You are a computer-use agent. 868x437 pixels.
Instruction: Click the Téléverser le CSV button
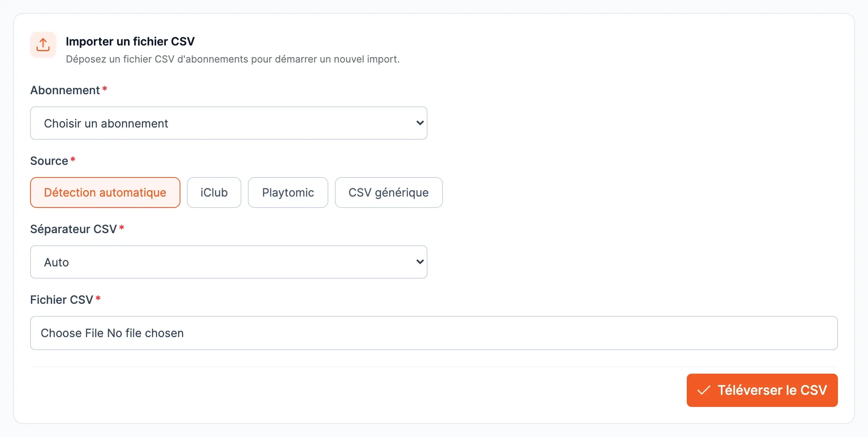(762, 390)
